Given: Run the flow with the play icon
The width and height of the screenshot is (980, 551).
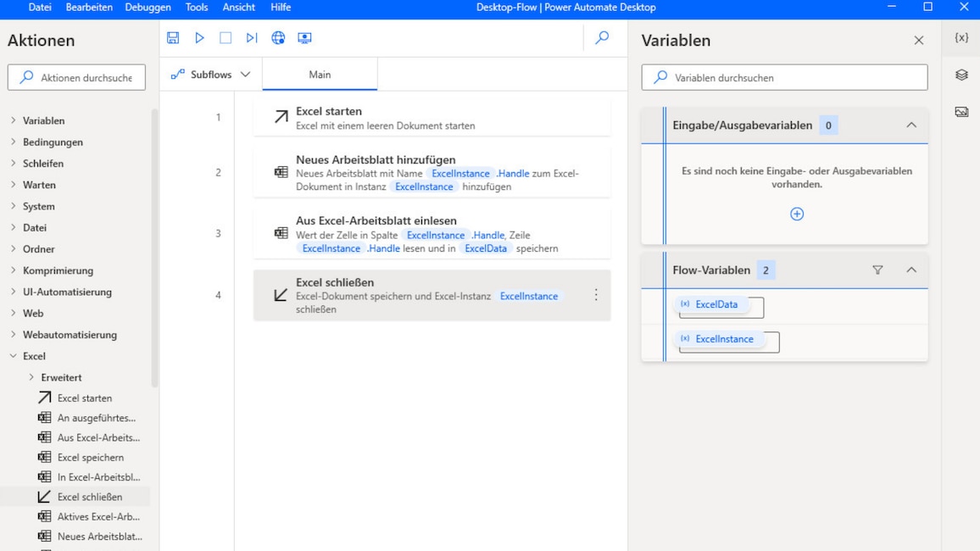Looking at the screenshot, I should [x=199, y=37].
